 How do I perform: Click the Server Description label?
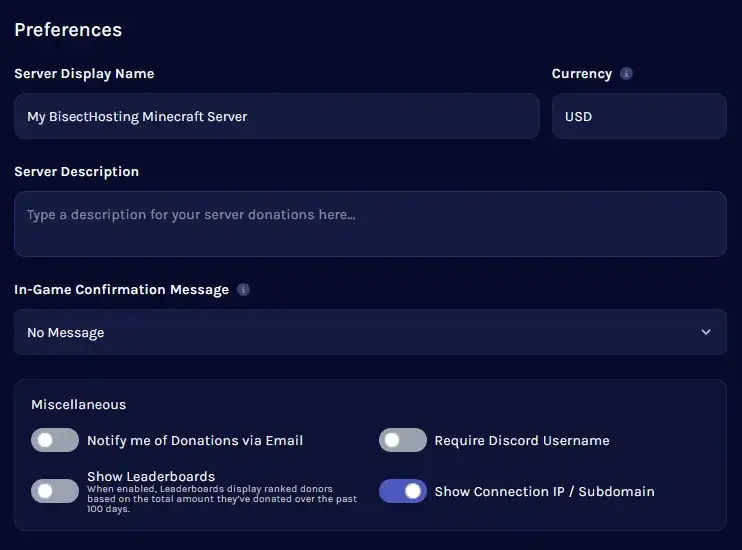[x=76, y=172]
